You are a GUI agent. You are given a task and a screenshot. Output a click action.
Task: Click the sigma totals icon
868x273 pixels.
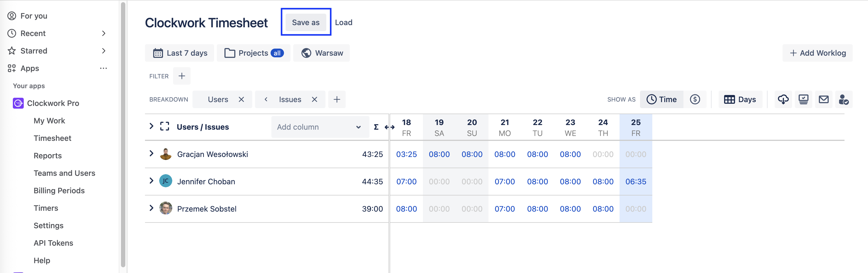click(376, 127)
